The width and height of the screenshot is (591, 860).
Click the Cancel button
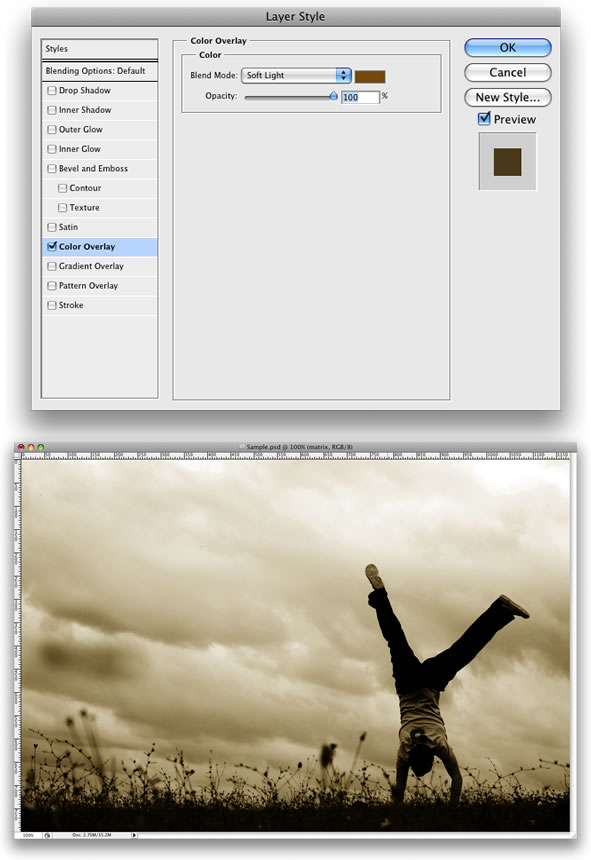508,72
